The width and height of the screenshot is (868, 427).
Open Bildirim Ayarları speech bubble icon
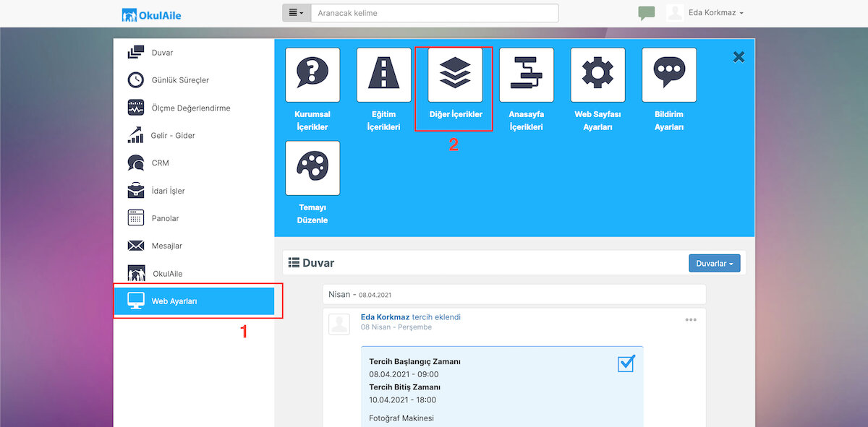pyautogui.click(x=669, y=75)
